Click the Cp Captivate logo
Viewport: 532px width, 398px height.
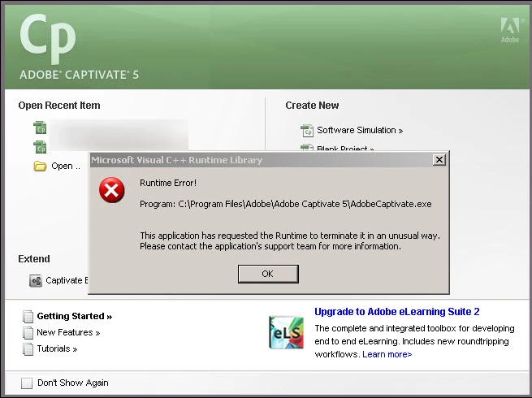pyautogui.click(x=48, y=38)
